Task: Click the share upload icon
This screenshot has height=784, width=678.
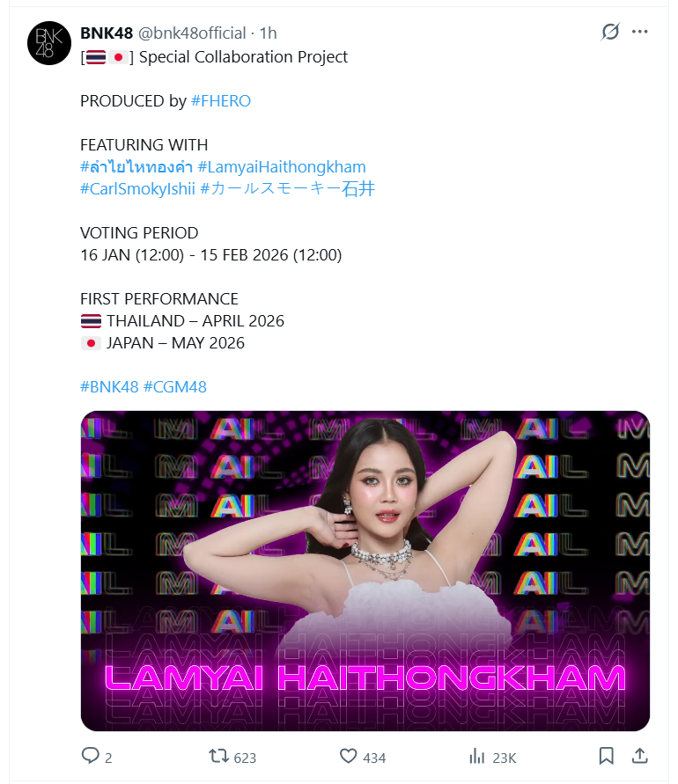Action: pos(639,756)
